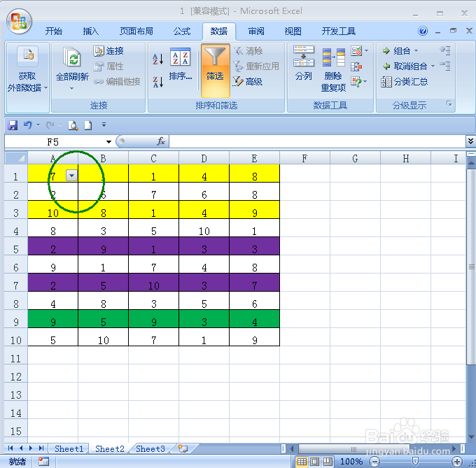The width and height of the screenshot is (476, 468).
Task: Click the insert worksheet icon
Action: point(183,448)
